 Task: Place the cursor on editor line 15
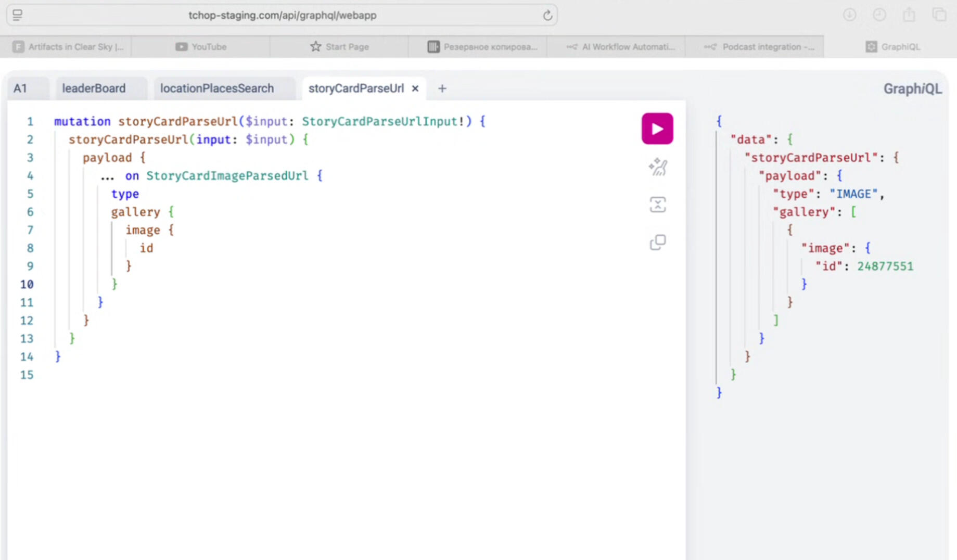tap(208, 375)
